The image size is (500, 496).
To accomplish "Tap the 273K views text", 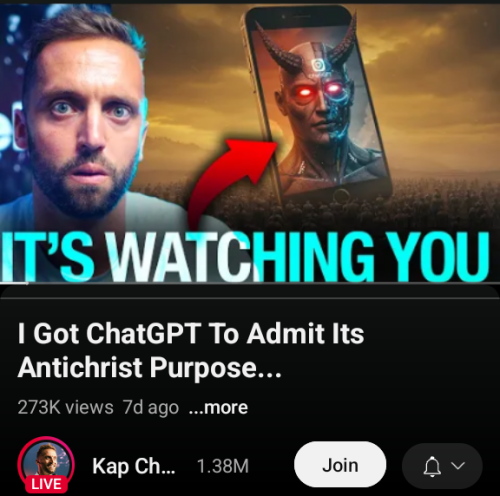I will (x=65, y=408).
